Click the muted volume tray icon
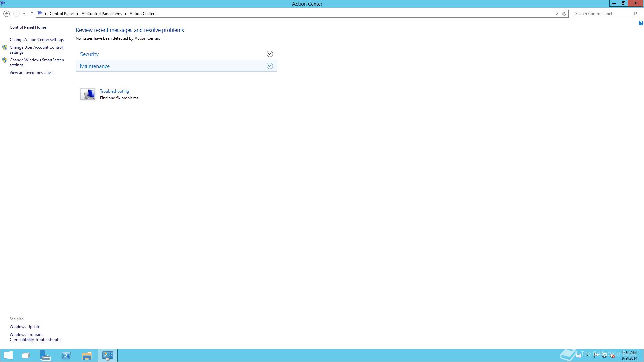The image size is (644, 362). point(612,356)
